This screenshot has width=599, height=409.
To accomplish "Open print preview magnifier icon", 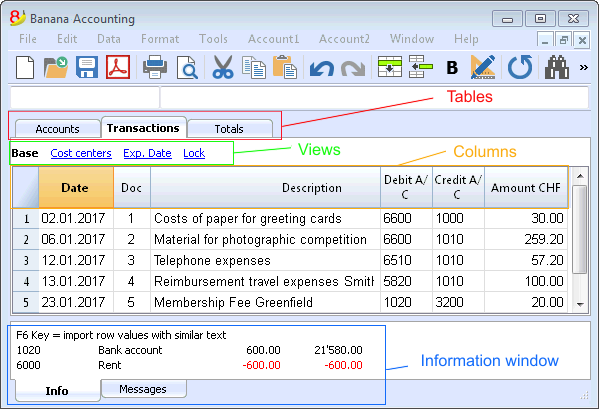I will click(x=187, y=68).
